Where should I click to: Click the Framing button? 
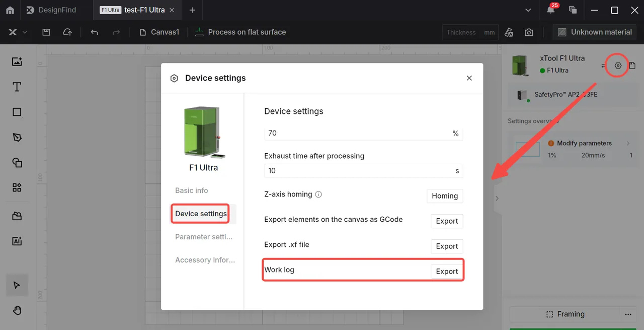coord(565,314)
